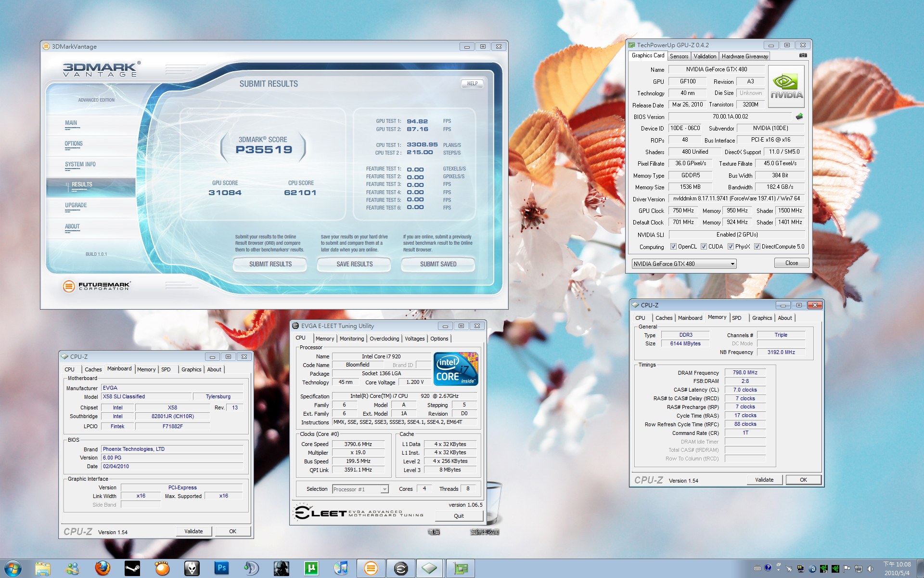This screenshot has width=924, height=578.
Task: Click the Recycle Bin desktop icon
Action: 493,503
